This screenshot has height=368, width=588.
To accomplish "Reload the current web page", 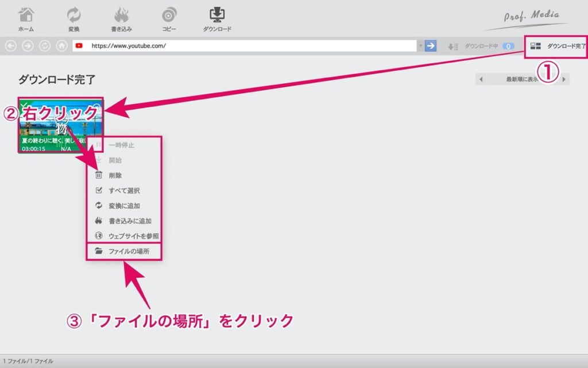I will tap(45, 46).
